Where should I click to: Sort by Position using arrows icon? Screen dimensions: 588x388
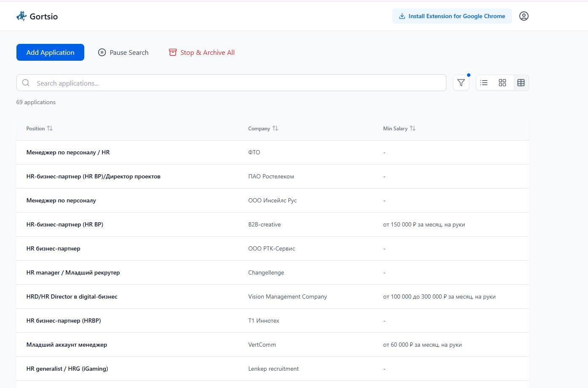[x=50, y=128]
